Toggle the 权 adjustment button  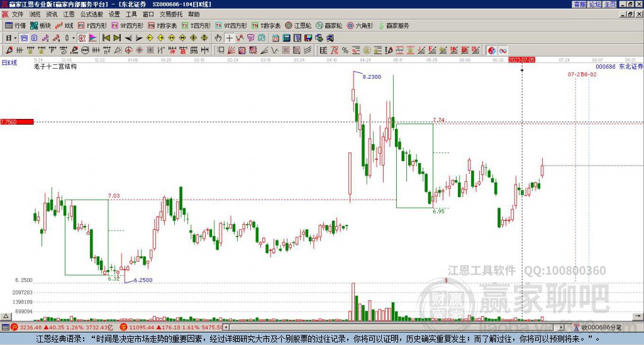(82, 38)
